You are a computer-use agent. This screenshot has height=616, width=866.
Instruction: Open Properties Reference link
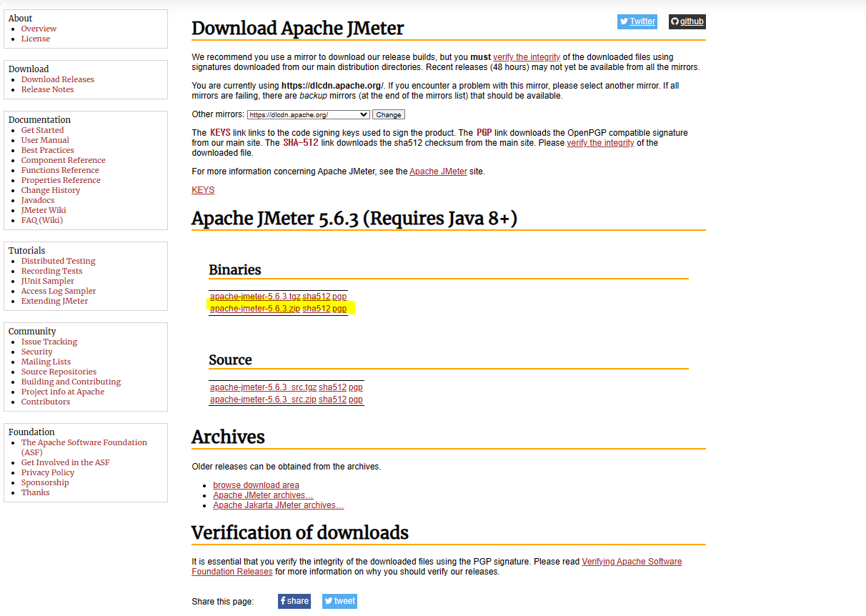pos(61,180)
